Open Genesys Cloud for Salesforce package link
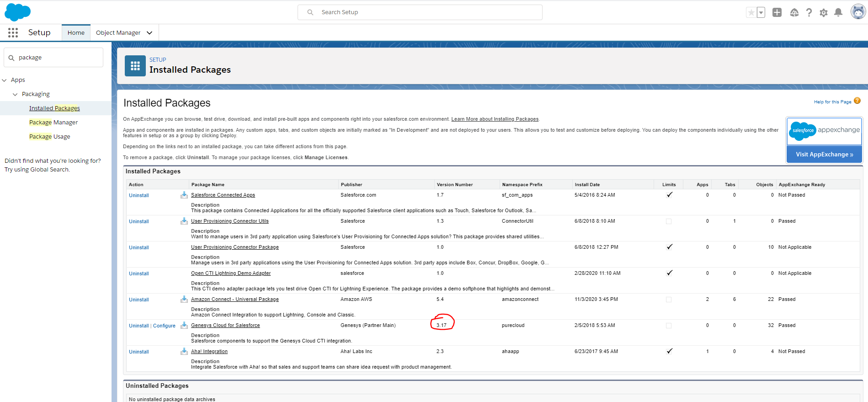This screenshot has width=868, height=402. [x=225, y=325]
